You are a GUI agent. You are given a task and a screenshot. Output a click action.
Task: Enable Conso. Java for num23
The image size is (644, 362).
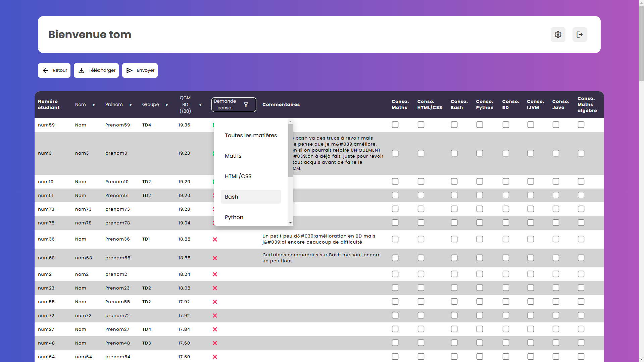click(x=556, y=288)
